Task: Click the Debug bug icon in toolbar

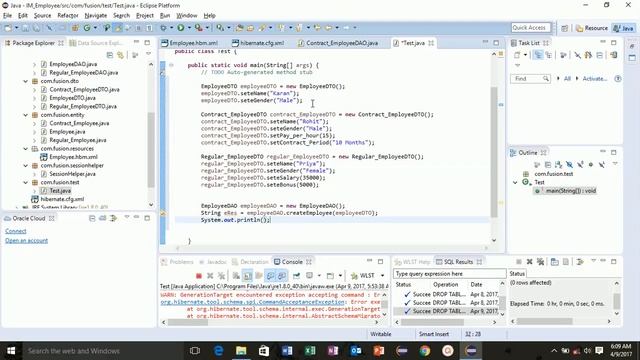Action: pyautogui.click(x=163, y=28)
